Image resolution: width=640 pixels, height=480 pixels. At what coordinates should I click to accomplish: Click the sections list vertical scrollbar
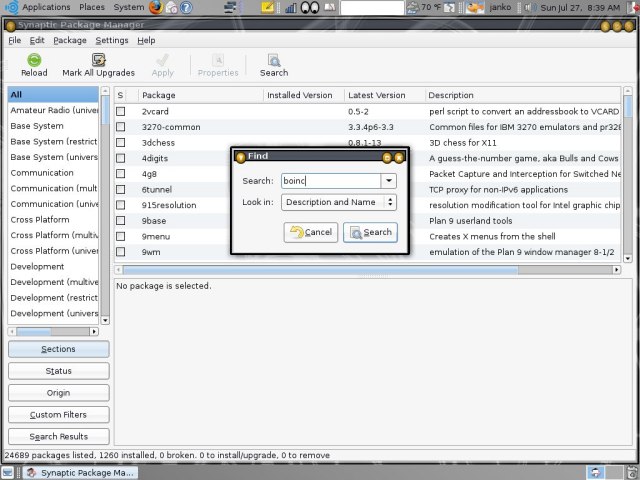[x=105, y=205]
